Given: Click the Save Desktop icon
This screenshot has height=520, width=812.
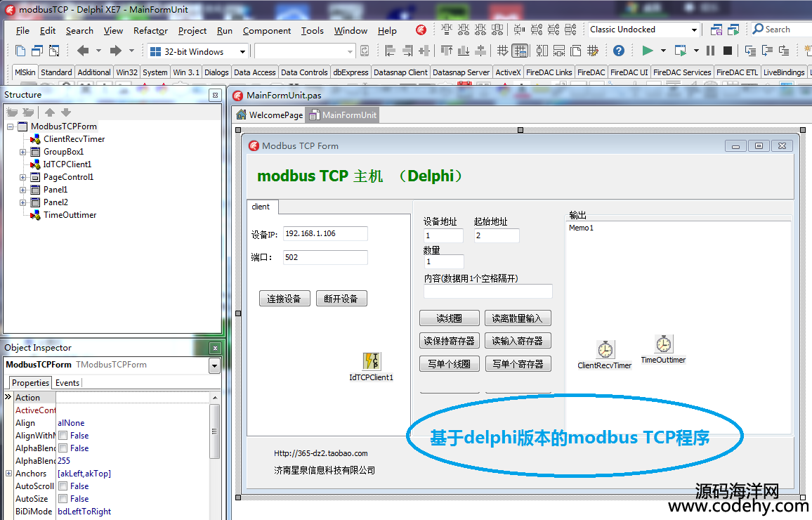Looking at the screenshot, I should point(716,30).
